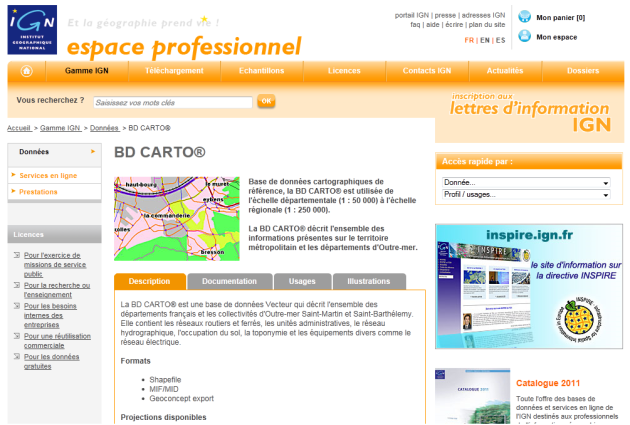Click bullet icon beside réutilisation commerciale

17,336
